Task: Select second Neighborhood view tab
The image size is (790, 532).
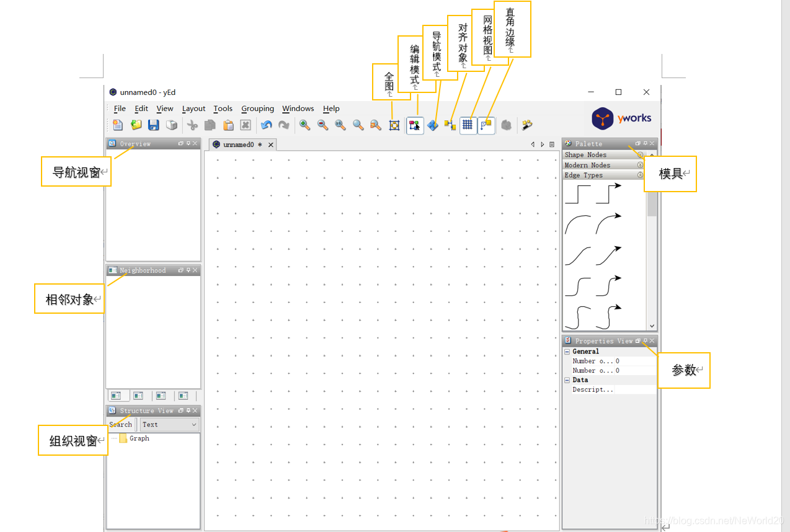Action: point(139,396)
